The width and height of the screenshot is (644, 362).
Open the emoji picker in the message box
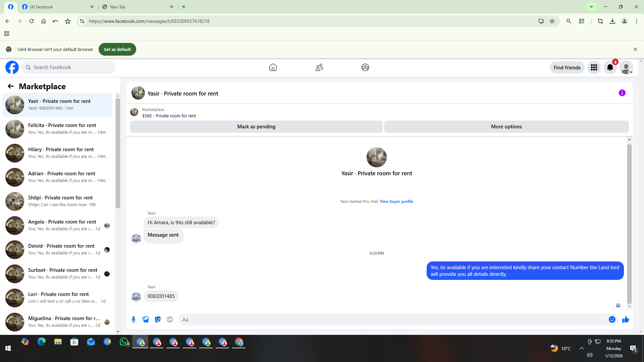612,319
